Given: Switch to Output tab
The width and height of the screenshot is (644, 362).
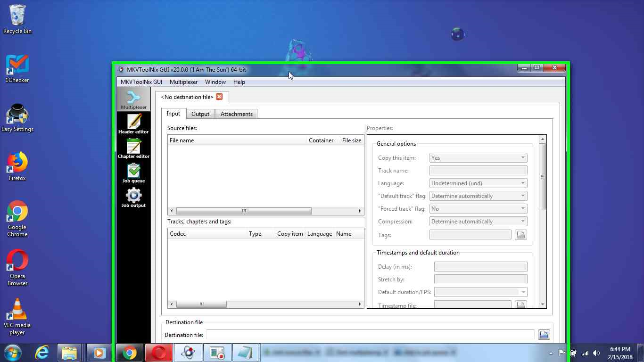Looking at the screenshot, I should pos(200,114).
